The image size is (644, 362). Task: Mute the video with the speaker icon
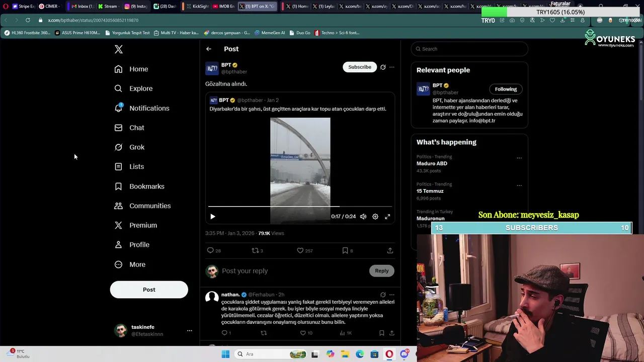pyautogui.click(x=363, y=217)
